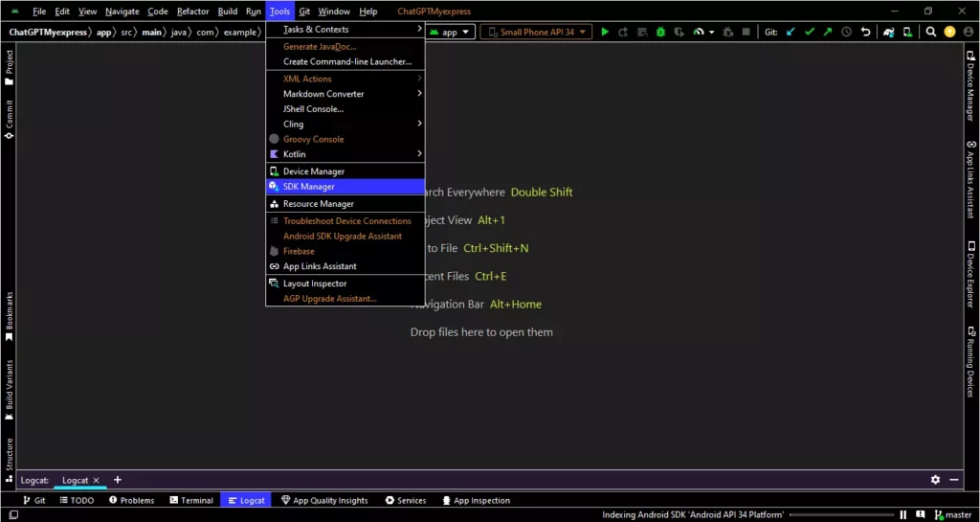Open the File menu

tap(38, 11)
